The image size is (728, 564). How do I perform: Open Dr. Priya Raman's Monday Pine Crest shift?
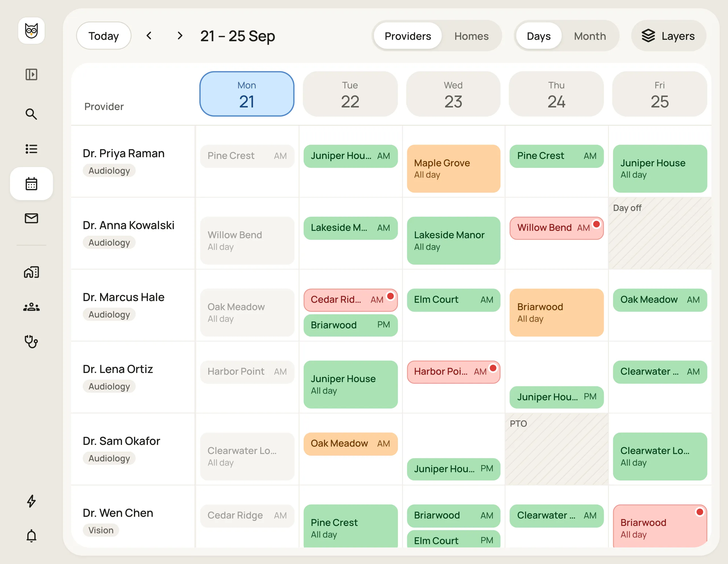point(247,156)
